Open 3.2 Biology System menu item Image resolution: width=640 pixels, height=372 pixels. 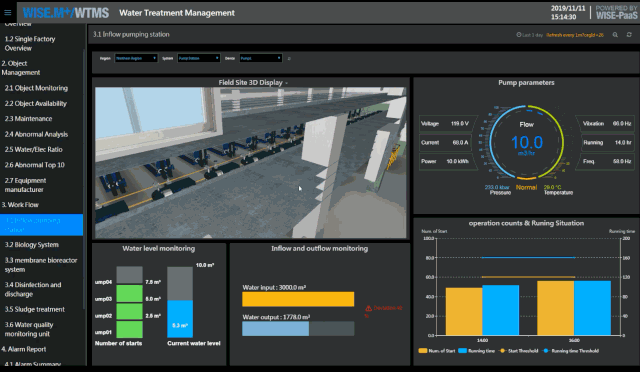[31, 245]
